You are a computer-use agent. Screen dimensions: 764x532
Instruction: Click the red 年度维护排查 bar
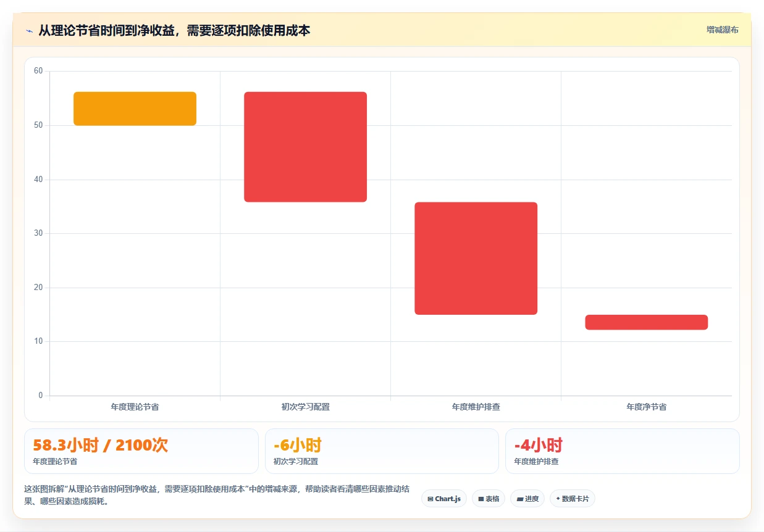[476, 259]
